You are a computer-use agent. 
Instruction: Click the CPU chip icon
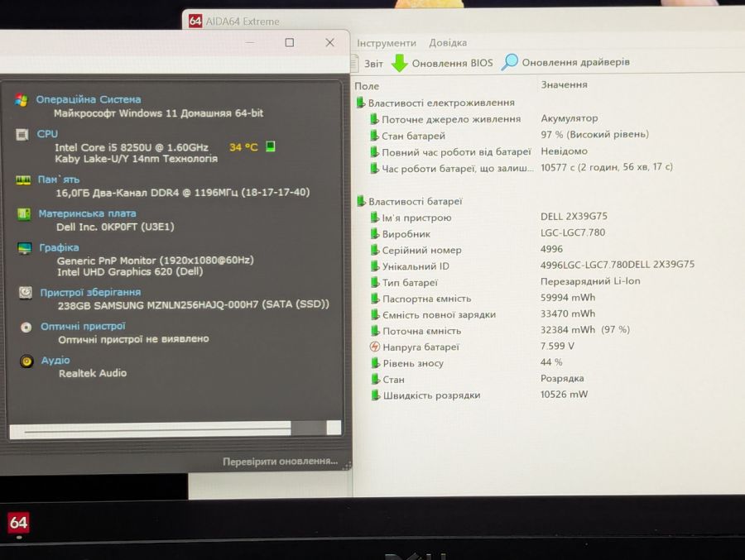[x=22, y=135]
